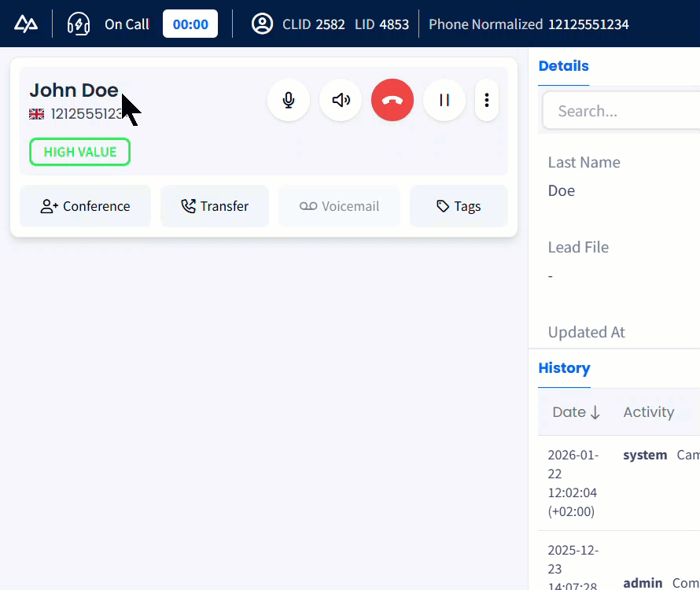Expand the Lead File details entry
The height and width of the screenshot is (590, 700).
coord(578,247)
